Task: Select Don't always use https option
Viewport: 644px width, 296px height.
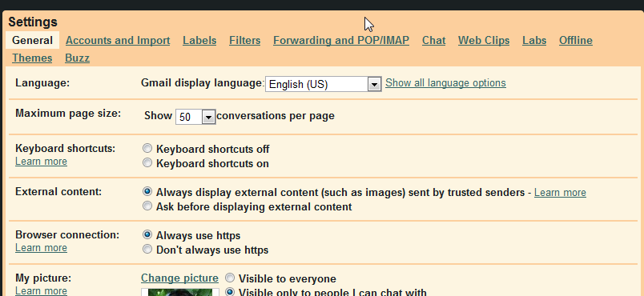Action: coord(147,249)
